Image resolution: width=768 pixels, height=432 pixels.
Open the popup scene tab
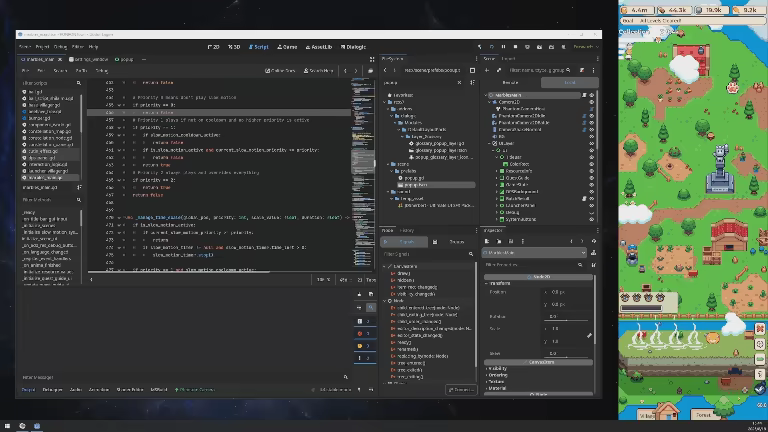tap(124, 59)
